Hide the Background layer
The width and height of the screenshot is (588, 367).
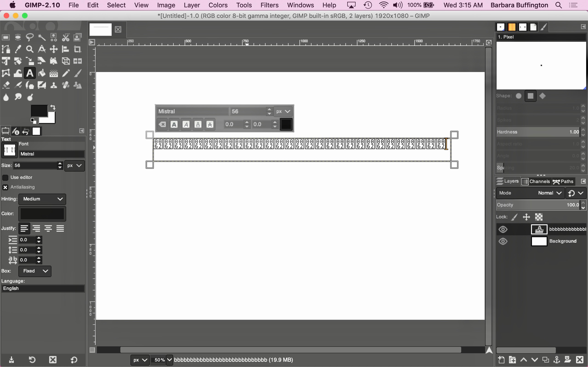503,241
